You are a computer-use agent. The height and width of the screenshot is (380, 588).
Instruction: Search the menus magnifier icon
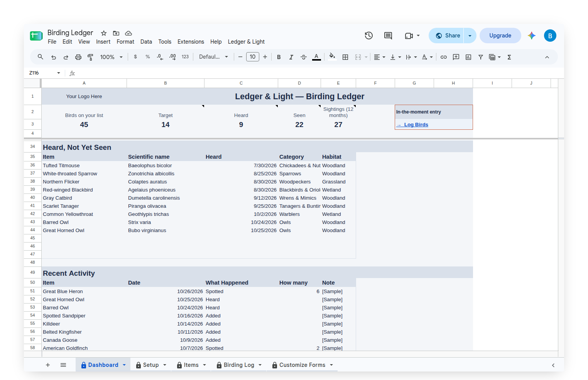point(41,57)
